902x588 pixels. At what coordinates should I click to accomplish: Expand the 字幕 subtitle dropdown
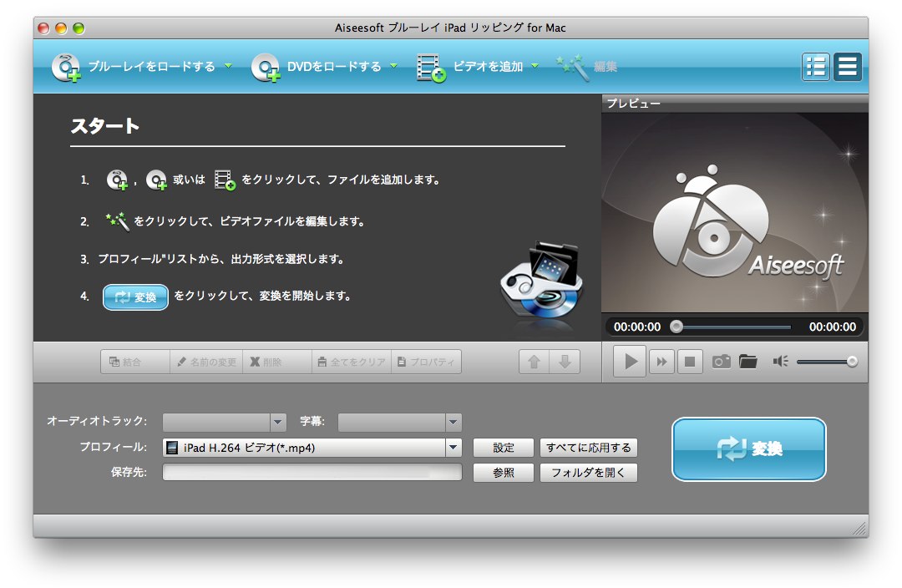pos(399,422)
